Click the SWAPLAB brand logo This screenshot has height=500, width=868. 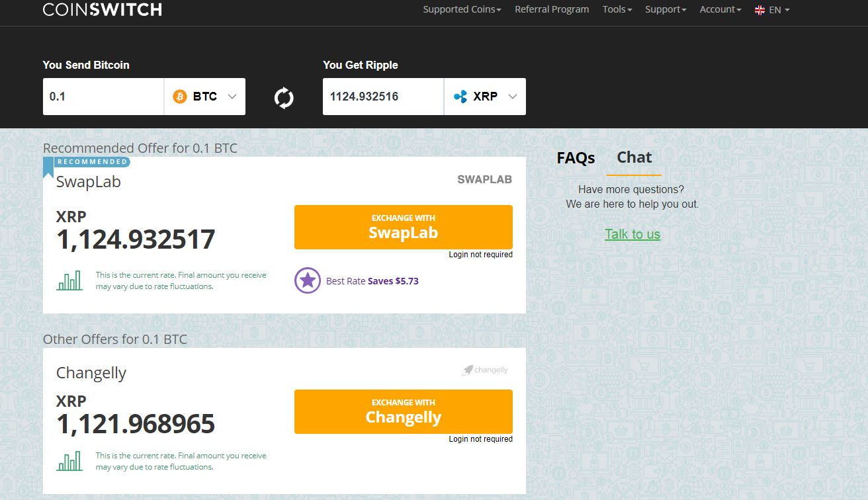pyautogui.click(x=485, y=179)
